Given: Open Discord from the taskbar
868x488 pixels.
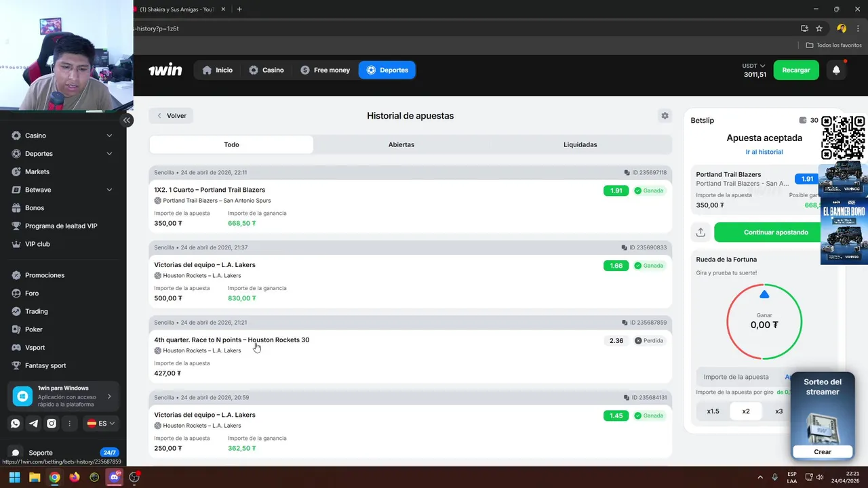Looking at the screenshot, I should [x=114, y=477].
